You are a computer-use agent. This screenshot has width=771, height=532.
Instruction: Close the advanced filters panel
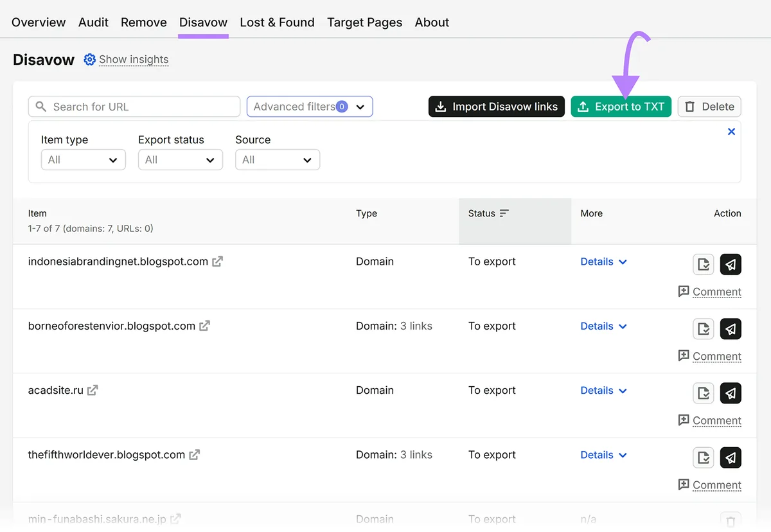731,132
